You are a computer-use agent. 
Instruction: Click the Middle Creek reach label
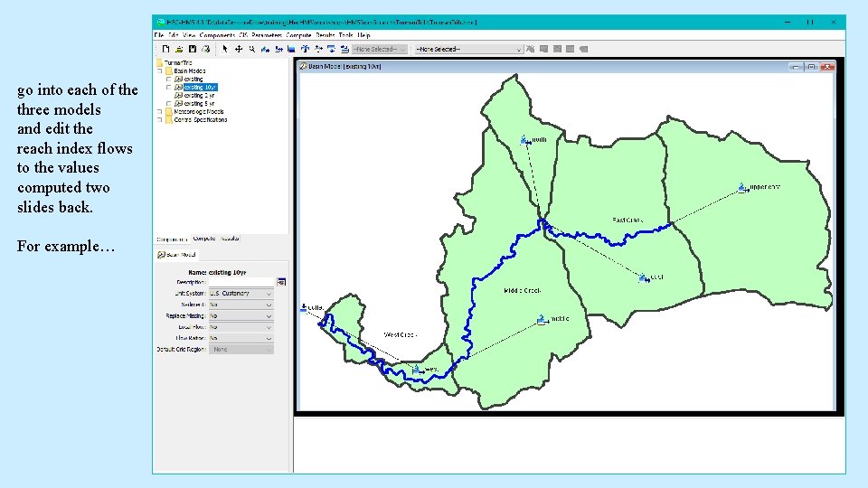(522, 290)
